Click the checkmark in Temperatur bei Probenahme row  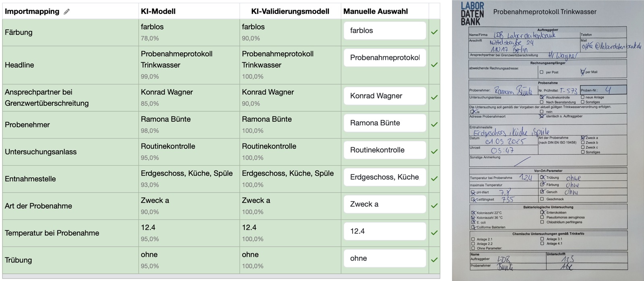click(434, 233)
